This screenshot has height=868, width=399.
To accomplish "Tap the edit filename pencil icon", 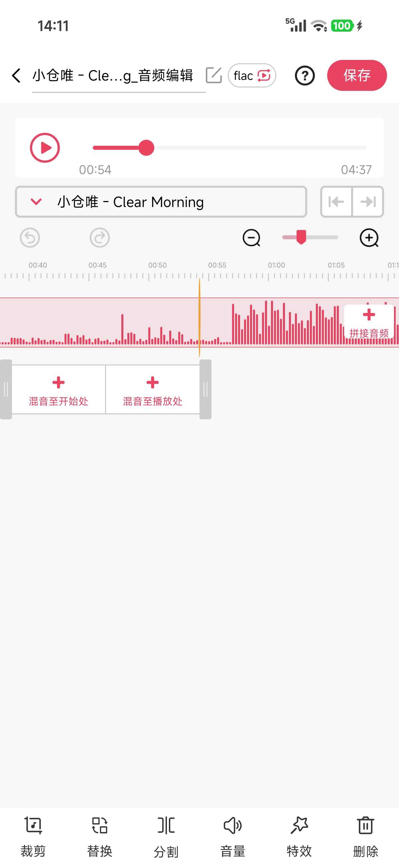I will pyautogui.click(x=213, y=76).
